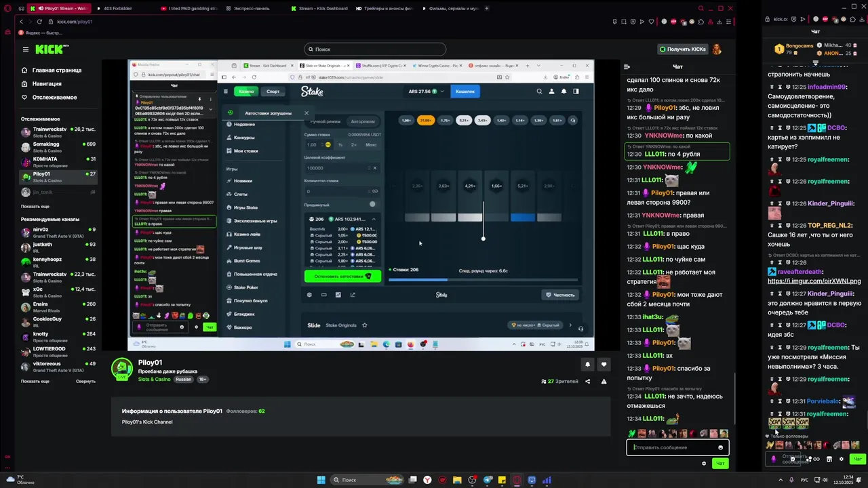Send message with main green Чат button

point(720,464)
